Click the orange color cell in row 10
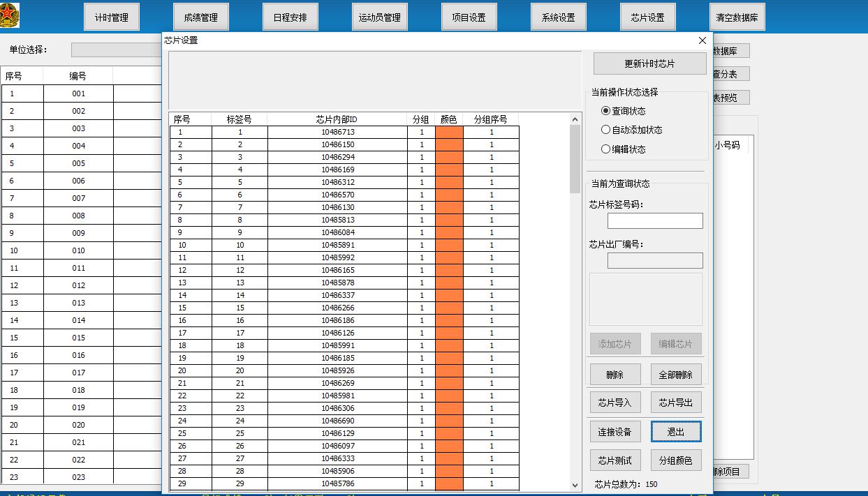 point(449,245)
